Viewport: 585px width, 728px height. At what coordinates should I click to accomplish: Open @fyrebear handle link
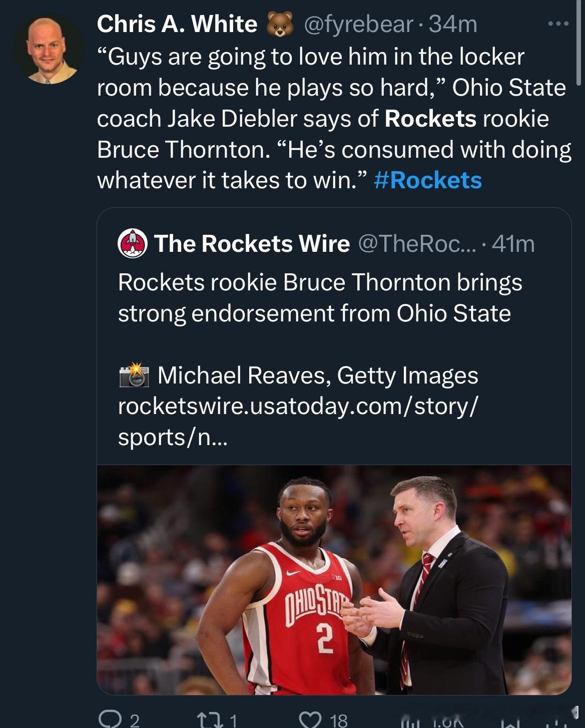pos(358,24)
